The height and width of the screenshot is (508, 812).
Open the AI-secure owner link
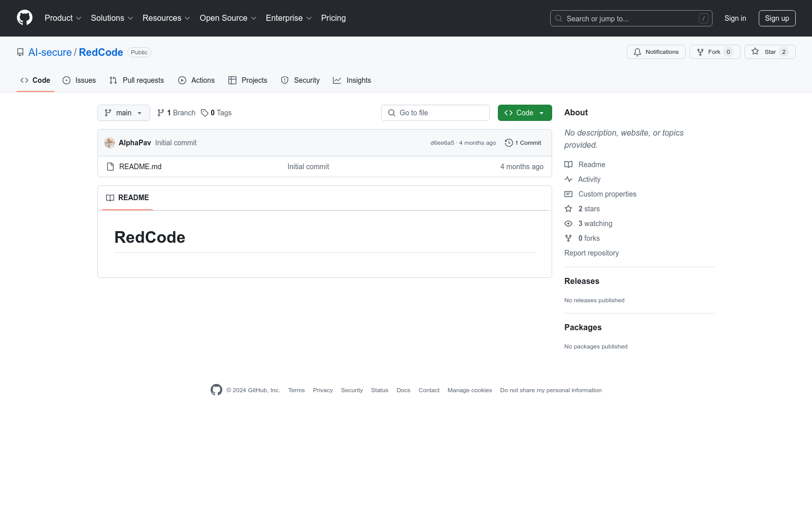pos(50,52)
